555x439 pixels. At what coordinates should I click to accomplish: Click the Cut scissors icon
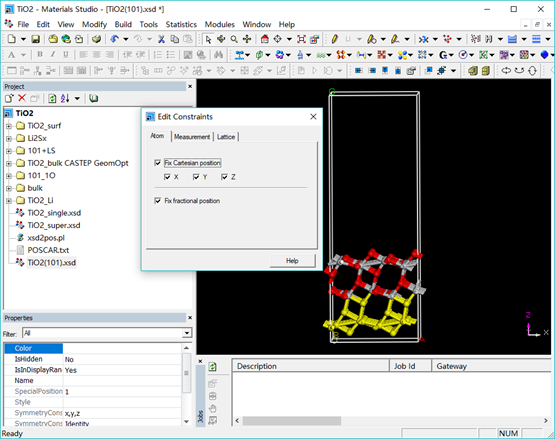(x=161, y=39)
